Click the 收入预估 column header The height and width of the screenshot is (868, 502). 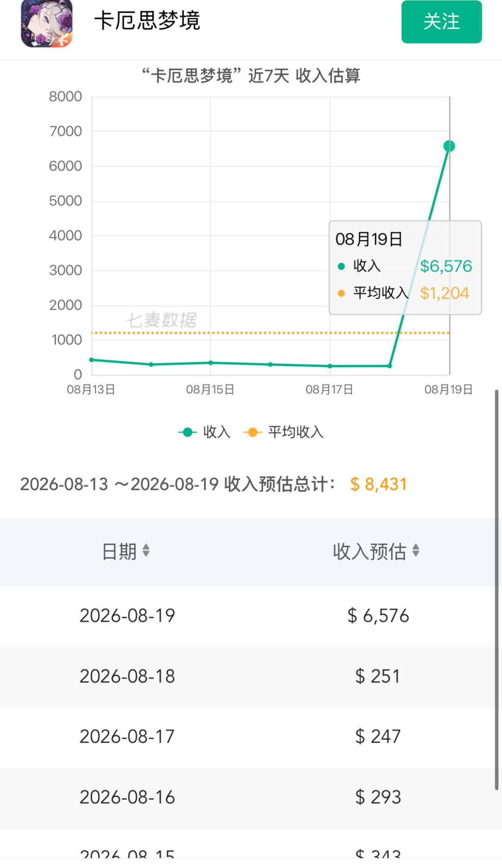370,551
